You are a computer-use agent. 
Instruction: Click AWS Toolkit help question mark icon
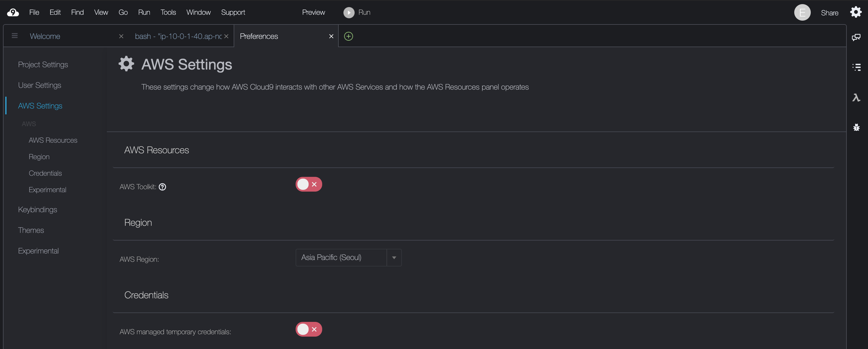[x=162, y=187]
